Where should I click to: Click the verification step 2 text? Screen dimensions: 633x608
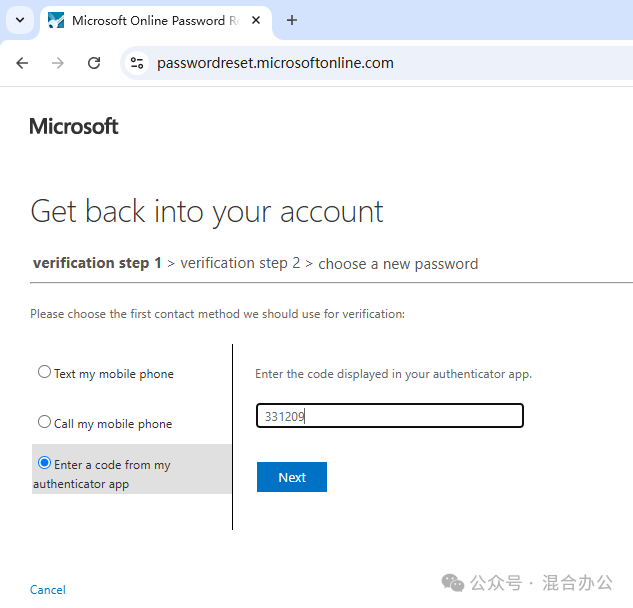[x=240, y=263]
